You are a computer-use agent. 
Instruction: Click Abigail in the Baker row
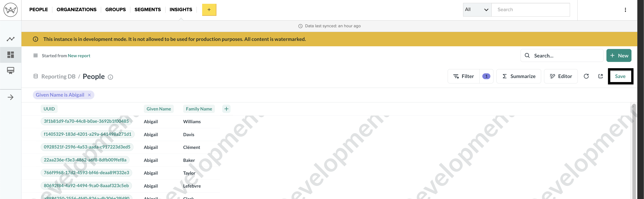151,160
